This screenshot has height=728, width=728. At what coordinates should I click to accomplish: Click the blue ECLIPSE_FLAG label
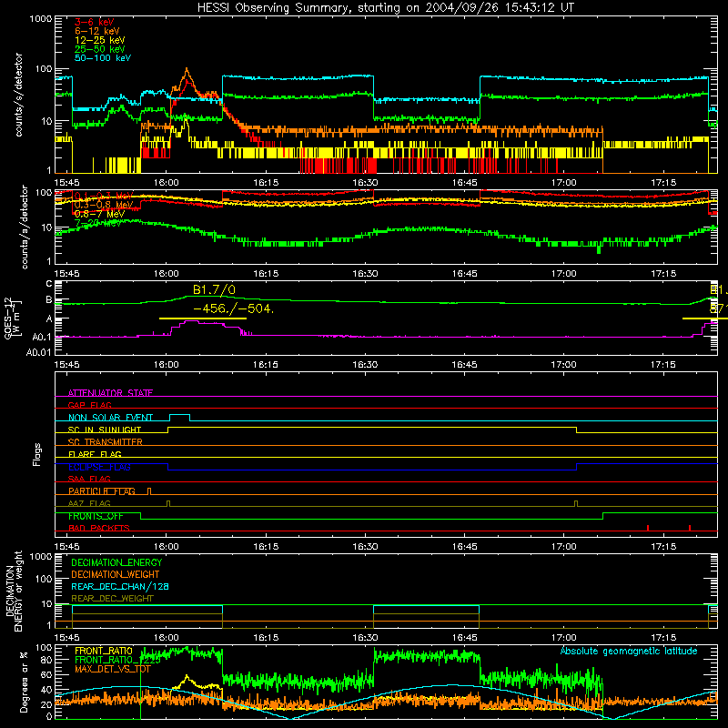99,467
